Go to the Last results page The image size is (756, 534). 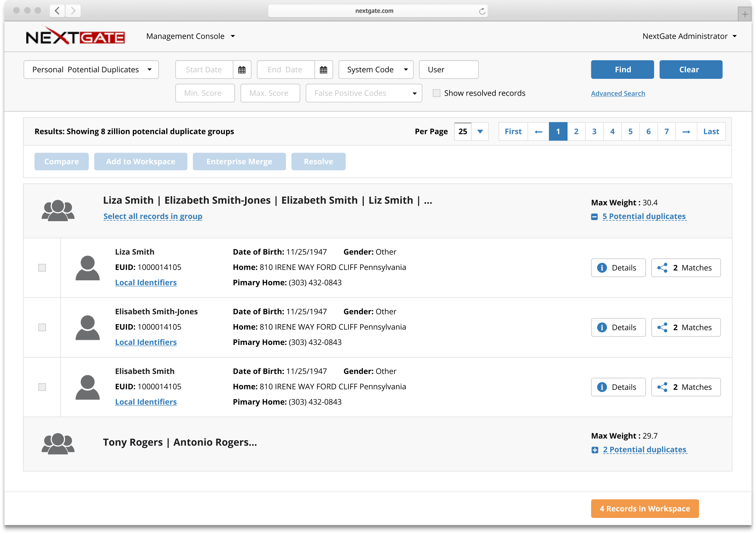(711, 132)
